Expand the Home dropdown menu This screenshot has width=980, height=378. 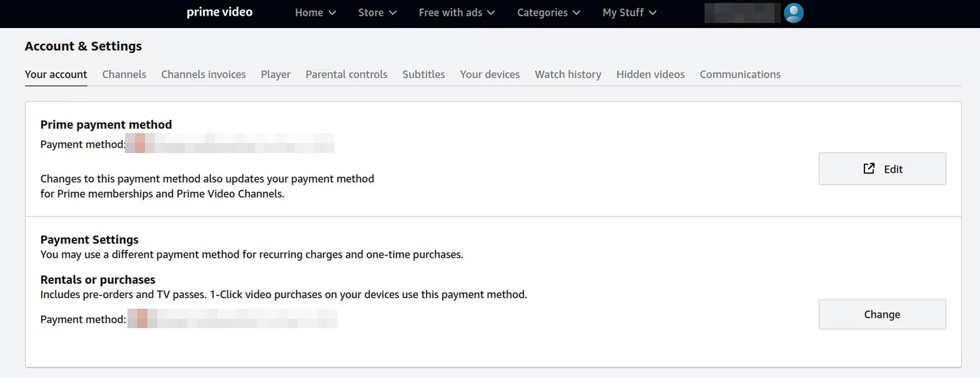coord(316,12)
